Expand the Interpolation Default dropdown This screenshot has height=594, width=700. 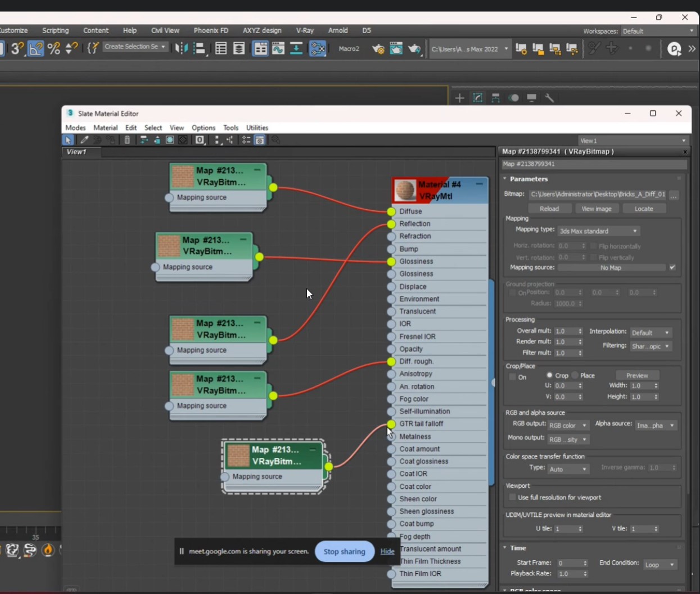point(651,332)
